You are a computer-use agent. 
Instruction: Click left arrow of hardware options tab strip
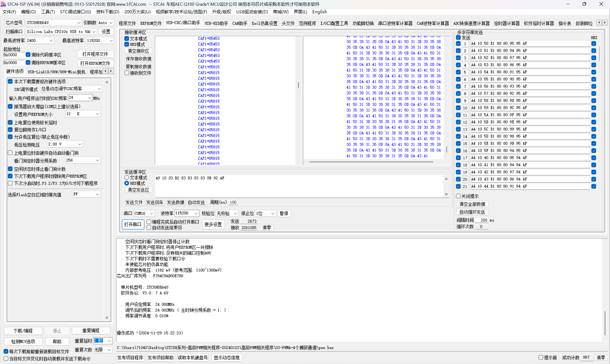(106, 71)
